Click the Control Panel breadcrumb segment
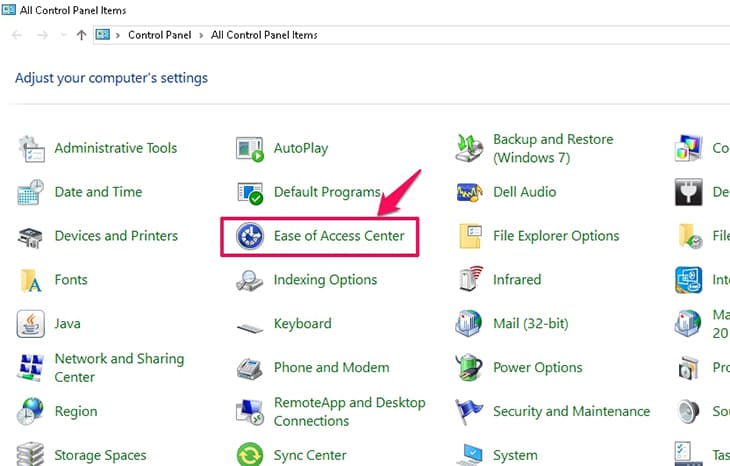 158,35
